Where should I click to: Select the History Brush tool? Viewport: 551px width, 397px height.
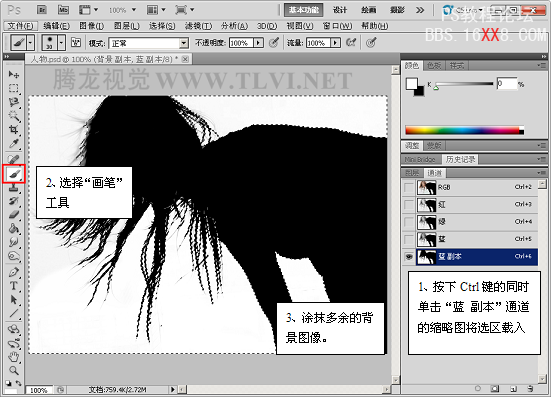tap(14, 201)
